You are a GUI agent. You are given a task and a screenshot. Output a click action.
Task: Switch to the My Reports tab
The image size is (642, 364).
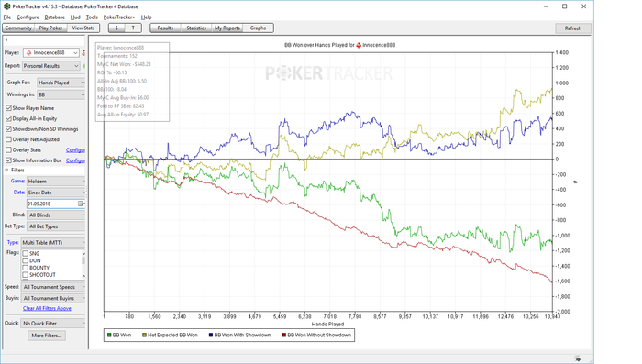point(227,28)
